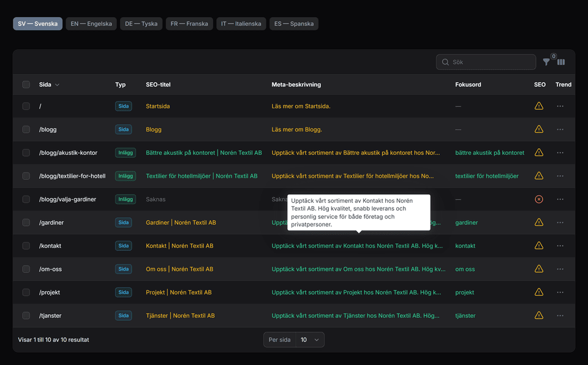Click the red SEO error icon for /blogg/valja-gardiner
This screenshot has height=365, width=588.
click(539, 199)
